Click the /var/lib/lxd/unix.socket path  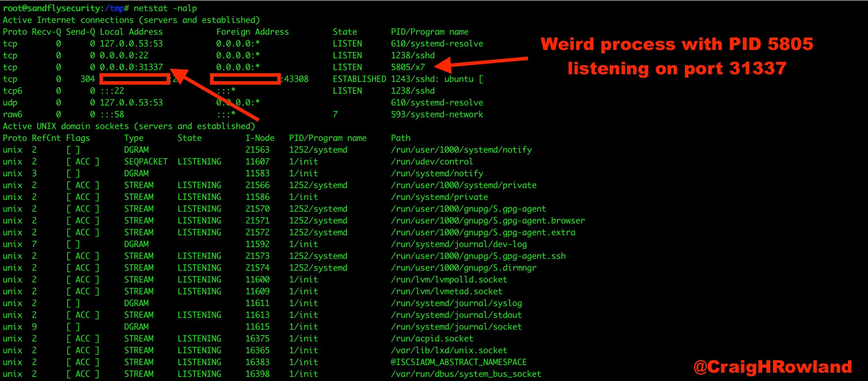[x=449, y=350]
